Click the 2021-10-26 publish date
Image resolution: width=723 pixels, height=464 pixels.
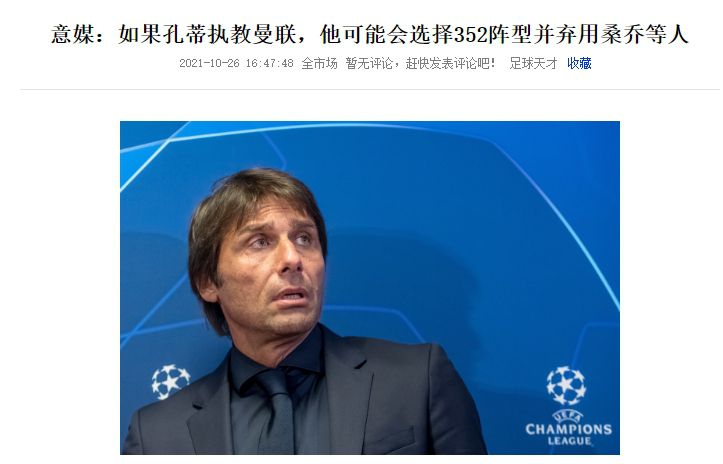click(x=209, y=63)
